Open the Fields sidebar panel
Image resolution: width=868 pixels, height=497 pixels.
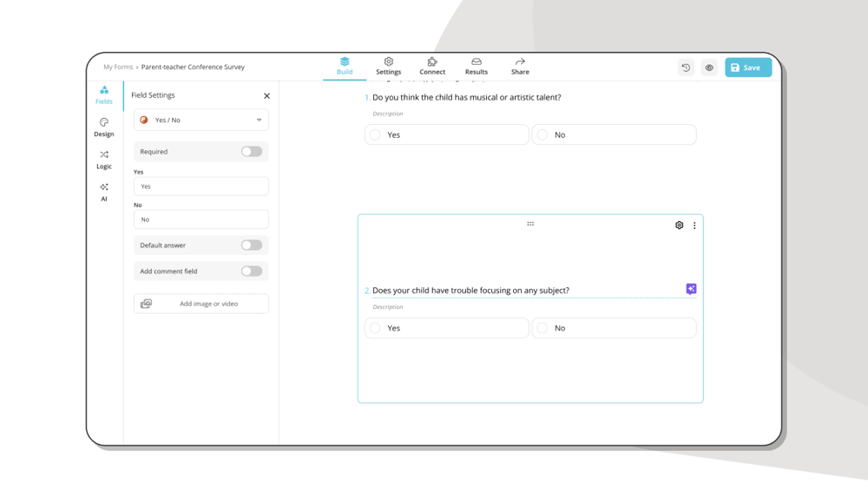coord(104,95)
